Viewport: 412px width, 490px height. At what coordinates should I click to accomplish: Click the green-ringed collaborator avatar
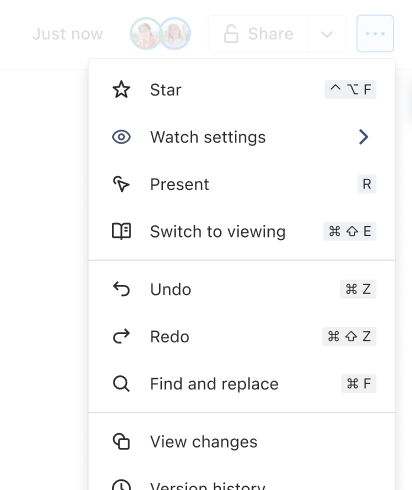point(146,34)
